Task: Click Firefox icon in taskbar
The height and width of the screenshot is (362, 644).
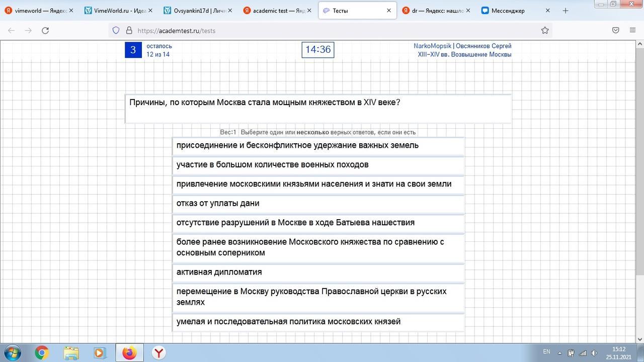Action: coord(129,352)
